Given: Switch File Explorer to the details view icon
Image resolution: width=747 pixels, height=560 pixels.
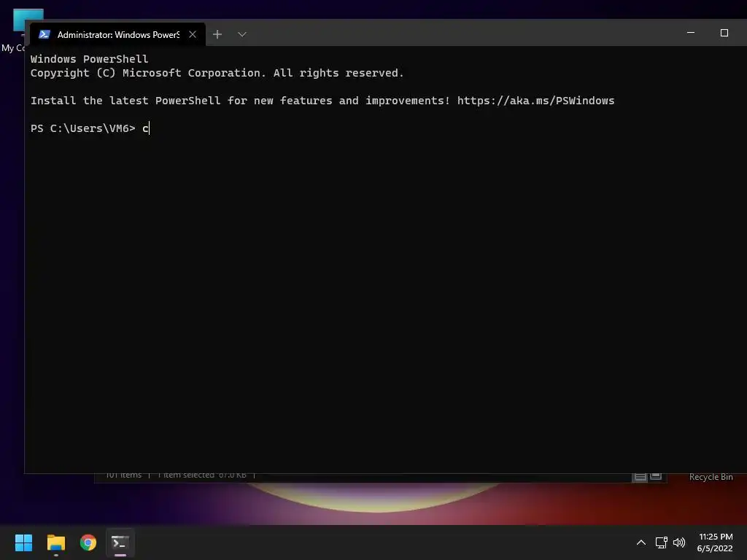Looking at the screenshot, I should pos(640,477).
